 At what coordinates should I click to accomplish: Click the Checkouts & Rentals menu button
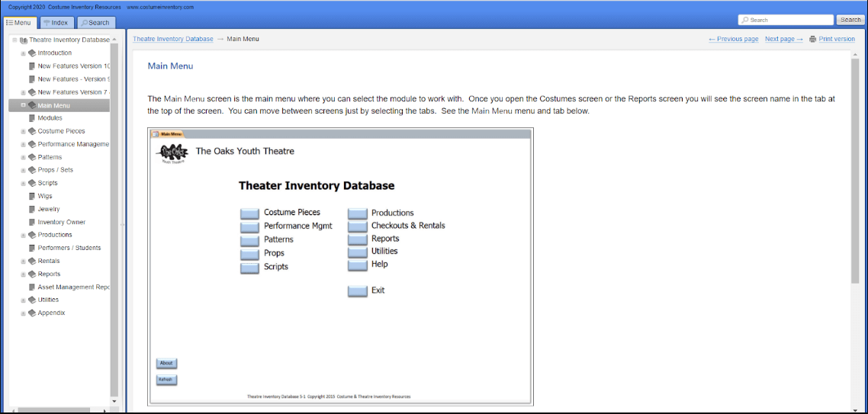(x=358, y=227)
